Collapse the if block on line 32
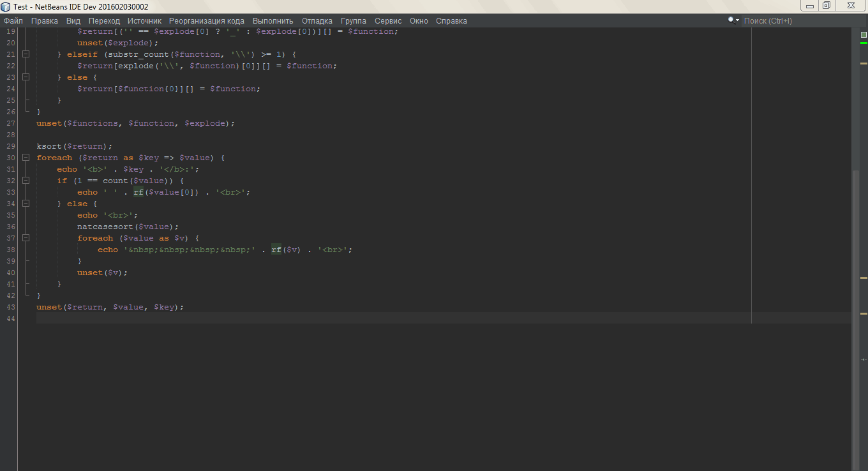This screenshot has width=868, height=471. pos(26,181)
